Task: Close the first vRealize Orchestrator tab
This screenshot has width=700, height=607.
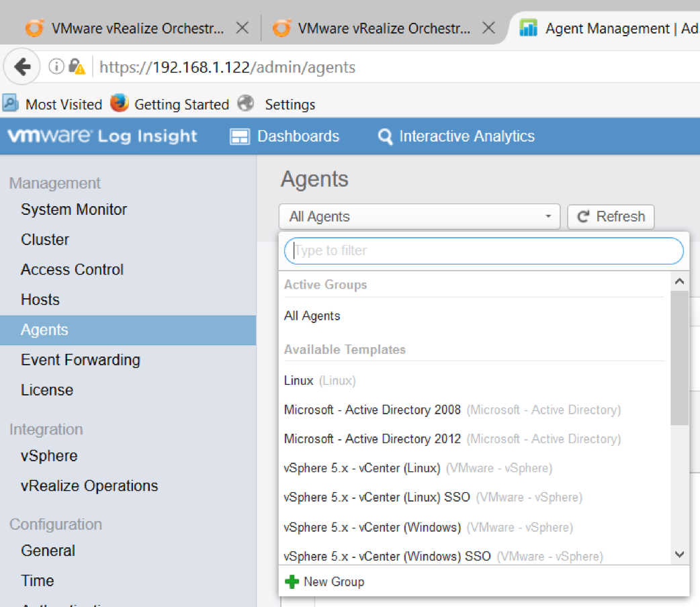Action: pyautogui.click(x=243, y=28)
